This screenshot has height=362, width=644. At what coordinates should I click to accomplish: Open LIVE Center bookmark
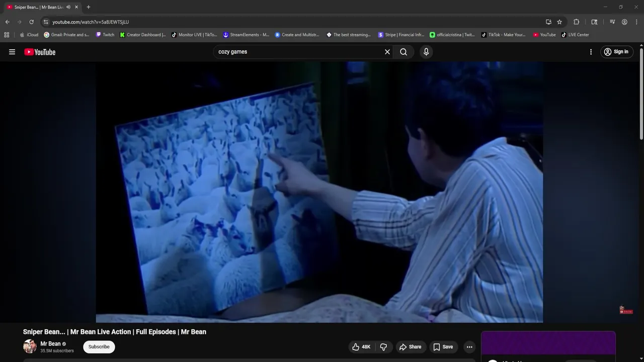[575, 35]
